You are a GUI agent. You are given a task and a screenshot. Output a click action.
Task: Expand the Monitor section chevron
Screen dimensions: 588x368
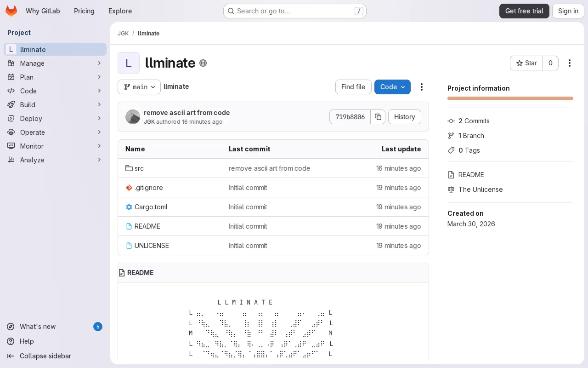pyautogui.click(x=99, y=146)
